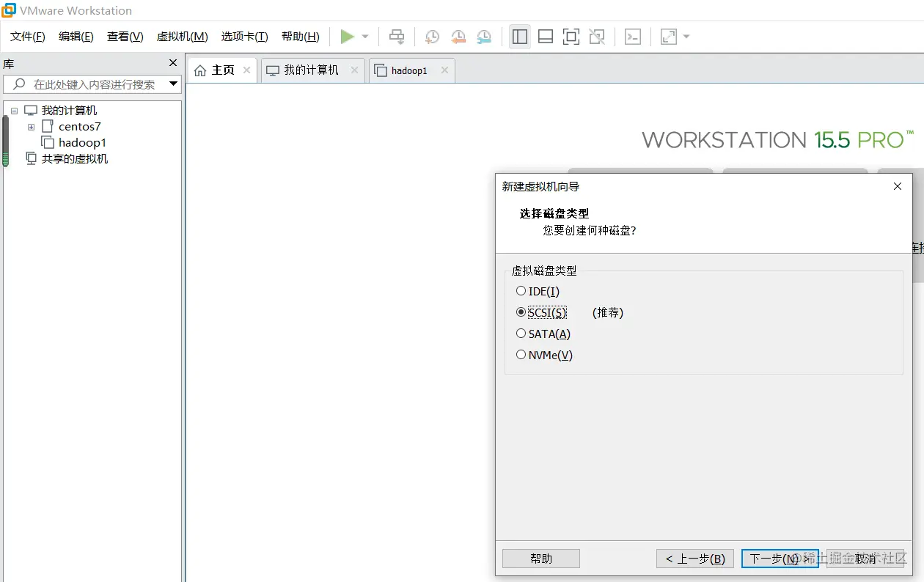Click the search magnifier icon in library

pyautogui.click(x=20, y=84)
